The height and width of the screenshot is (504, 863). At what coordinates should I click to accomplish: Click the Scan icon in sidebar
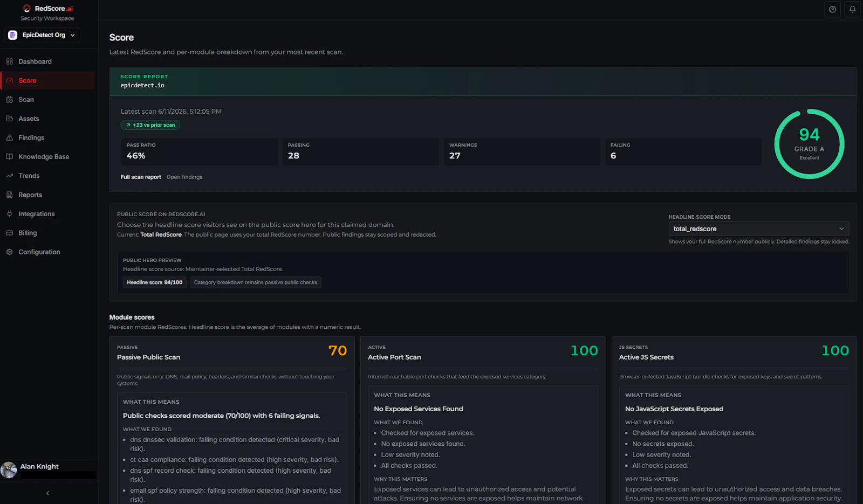click(x=10, y=100)
